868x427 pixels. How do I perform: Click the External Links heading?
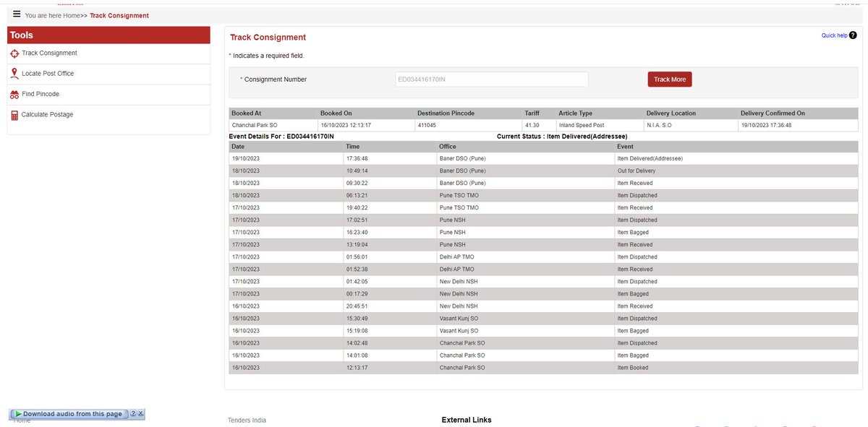pos(467,420)
